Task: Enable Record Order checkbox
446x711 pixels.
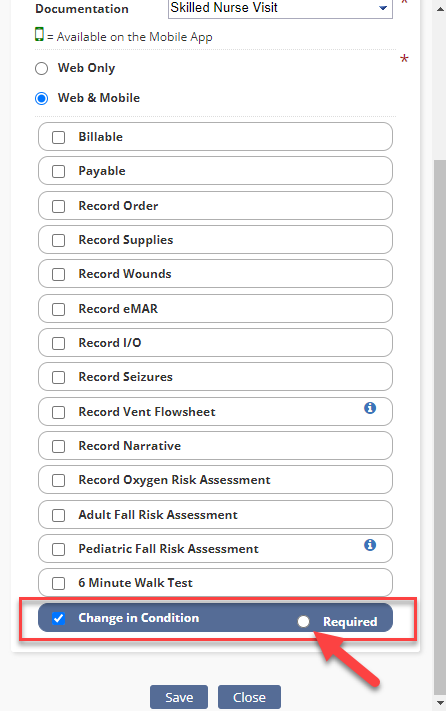Action: click(58, 206)
